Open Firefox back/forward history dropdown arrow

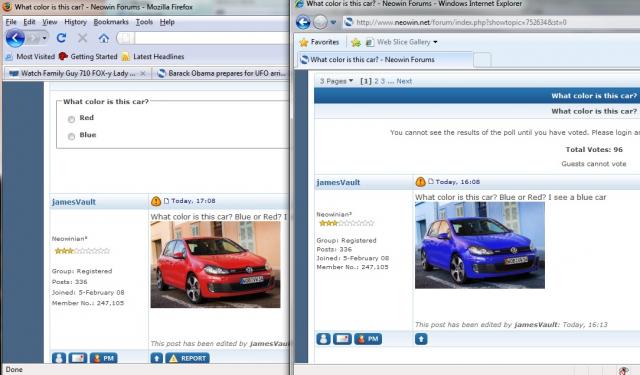[x=44, y=38]
